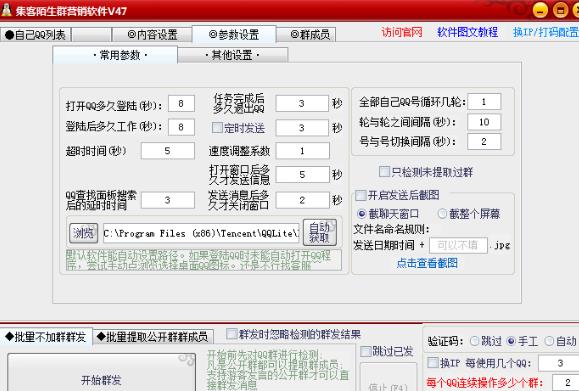Viewport: 579px width, 391px height.
Task: Enable the 定时发送 checkbox
Action: [217, 128]
